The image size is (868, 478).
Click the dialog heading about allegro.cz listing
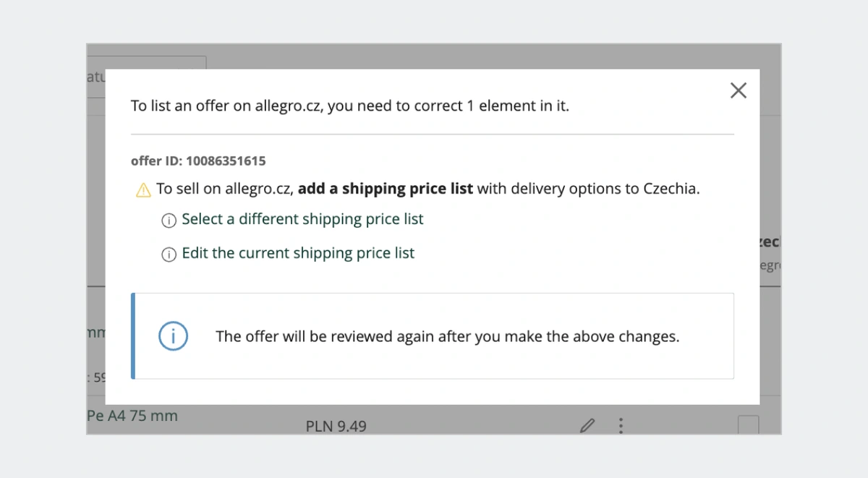click(x=350, y=106)
